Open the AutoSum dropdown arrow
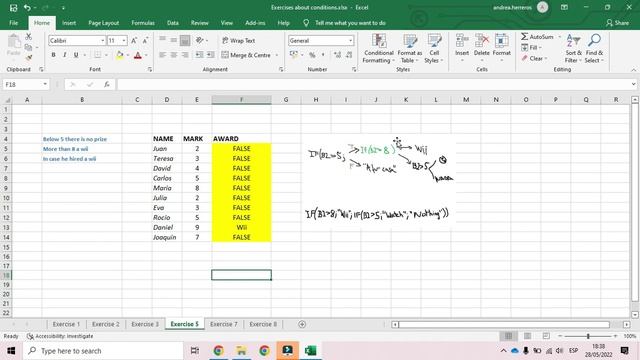Viewport: 640px width, 360px height. [x=560, y=37]
